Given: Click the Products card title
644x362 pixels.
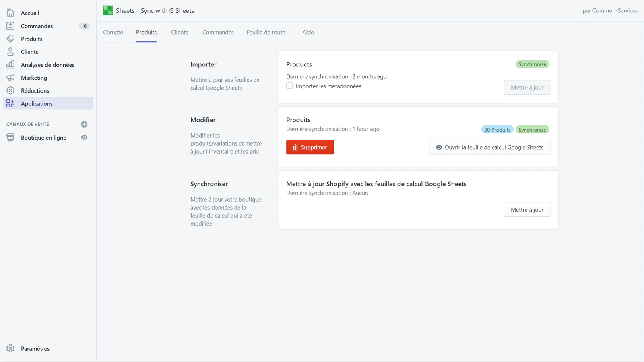Looking at the screenshot, I should point(299,64).
